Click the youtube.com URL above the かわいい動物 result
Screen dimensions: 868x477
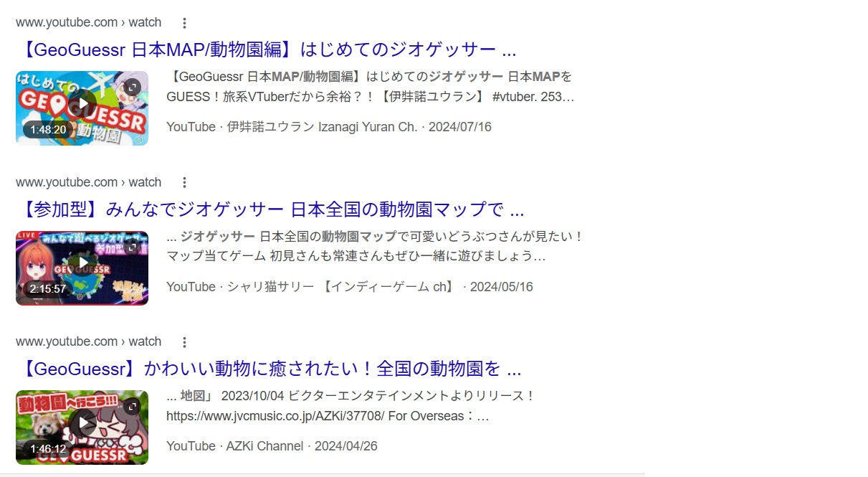click(88, 342)
